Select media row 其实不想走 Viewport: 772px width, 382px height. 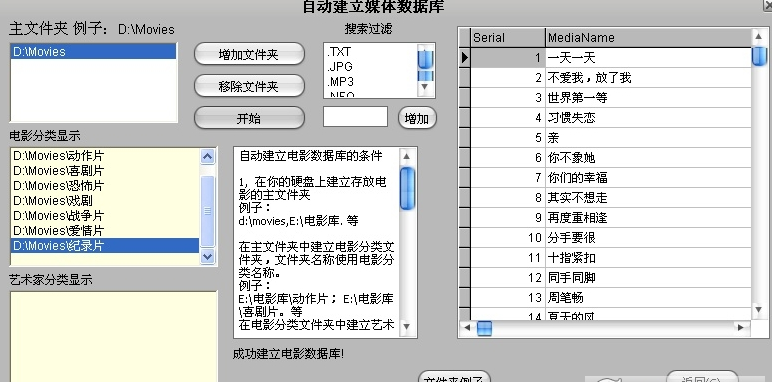coord(648,198)
